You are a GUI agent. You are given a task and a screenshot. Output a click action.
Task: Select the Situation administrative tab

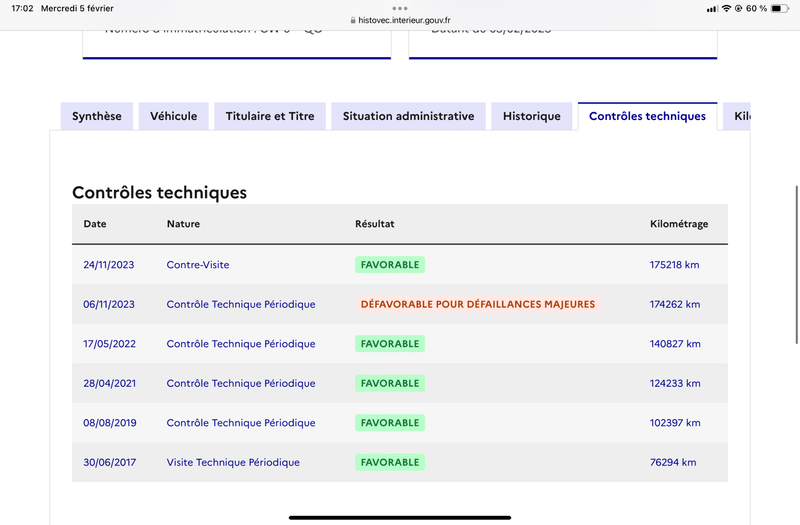click(x=408, y=116)
